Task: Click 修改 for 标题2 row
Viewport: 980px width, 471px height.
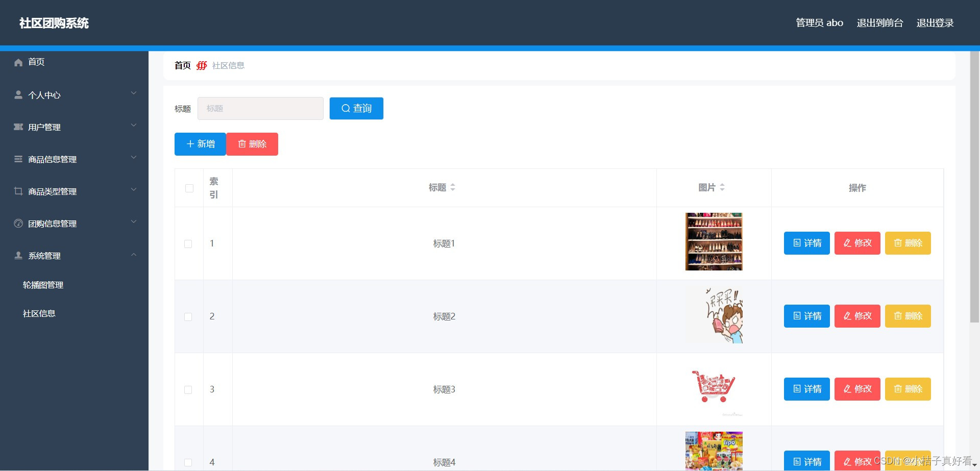Action: (857, 316)
